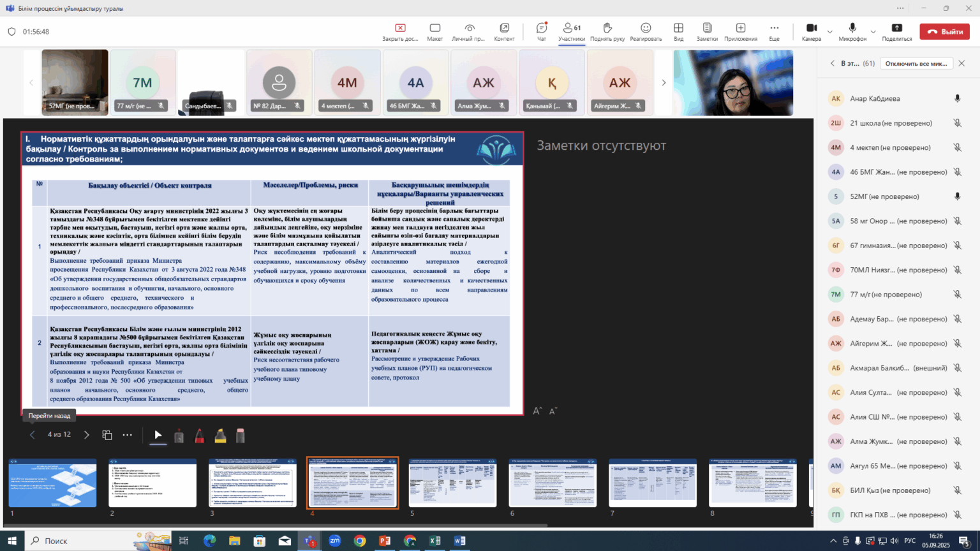Select the yellow highlighter tool

(220, 436)
